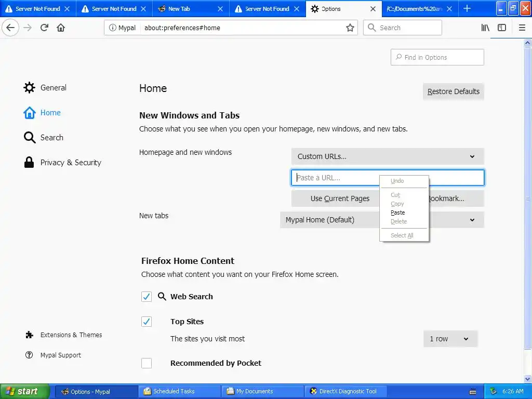532x399 pixels.
Task: Click the system tray icon beside clock
Action: 494,392
